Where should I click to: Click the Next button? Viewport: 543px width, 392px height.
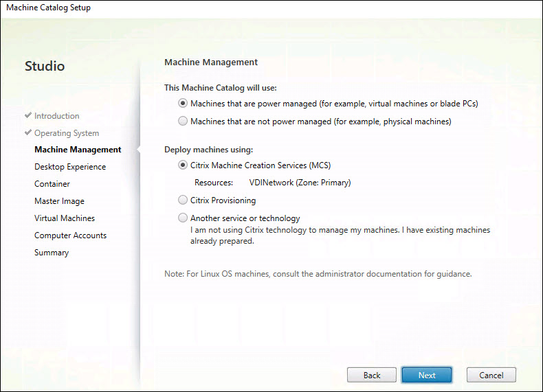pos(427,375)
